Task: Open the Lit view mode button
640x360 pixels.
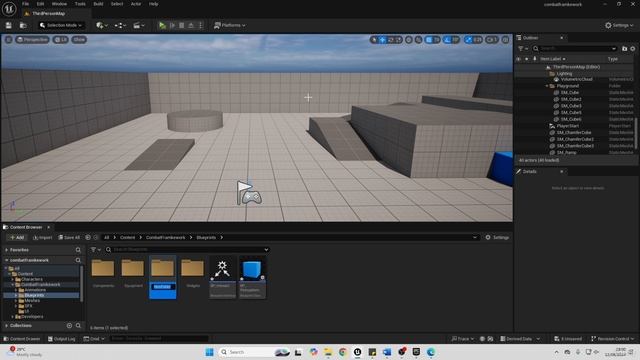Action: (60, 40)
